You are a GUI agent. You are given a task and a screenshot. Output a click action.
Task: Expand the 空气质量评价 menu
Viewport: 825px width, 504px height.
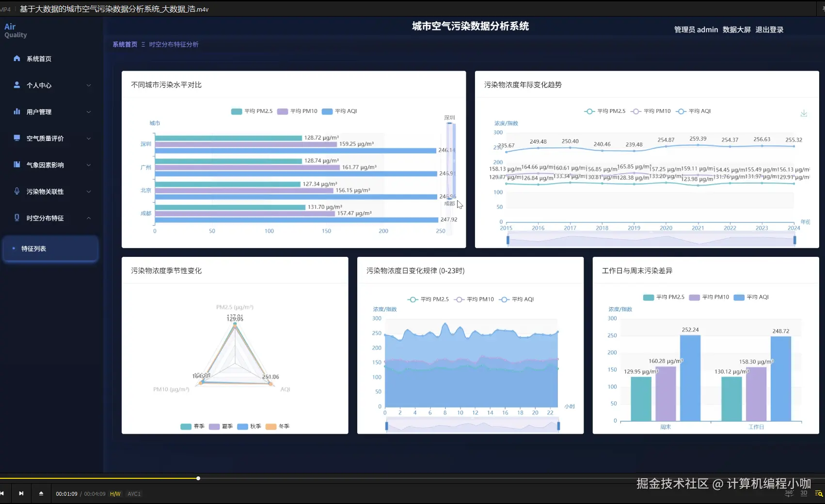(x=45, y=138)
